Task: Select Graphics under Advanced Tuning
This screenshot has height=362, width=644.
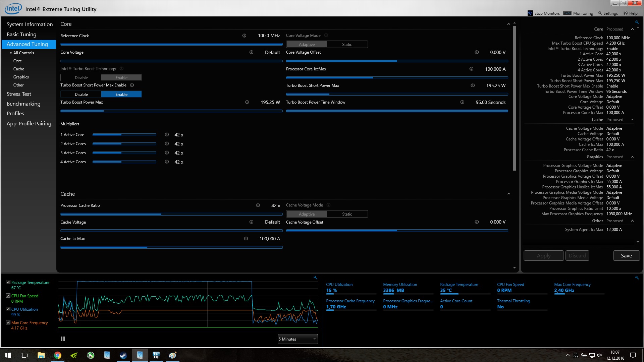Action: pos(21,77)
